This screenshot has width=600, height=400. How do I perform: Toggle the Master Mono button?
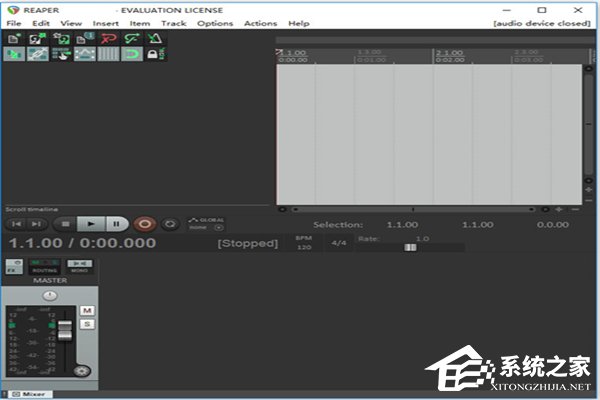click(80, 266)
